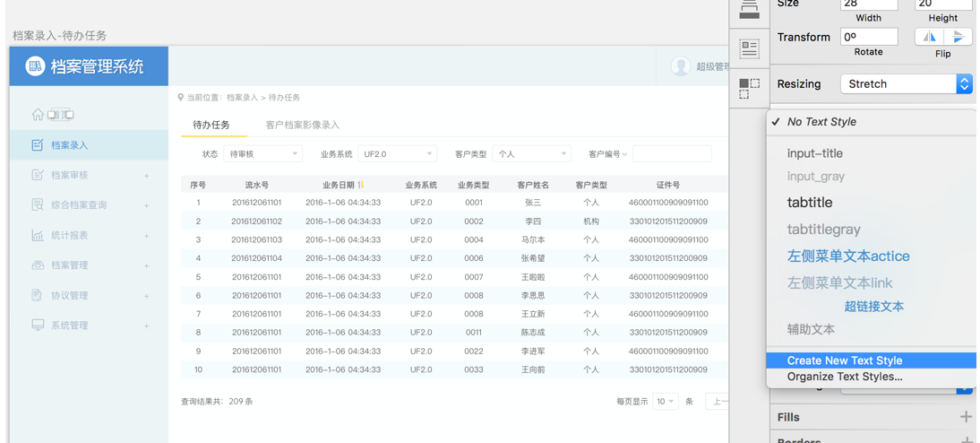The height and width of the screenshot is (443, 980).
Task: Click the 系统管理 monitor icon
Action: pyautogui.click(x=38, y=326)
